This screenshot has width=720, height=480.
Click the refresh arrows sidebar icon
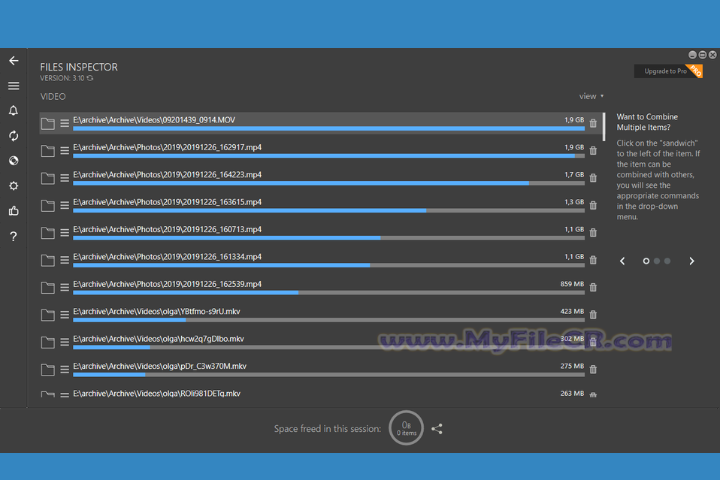point(14,136)
